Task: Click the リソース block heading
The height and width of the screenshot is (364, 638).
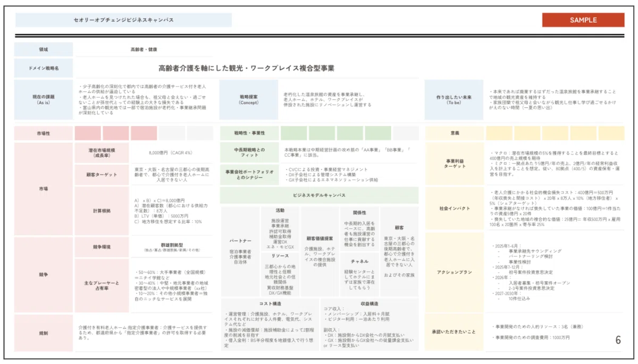Action: [280, 256]
